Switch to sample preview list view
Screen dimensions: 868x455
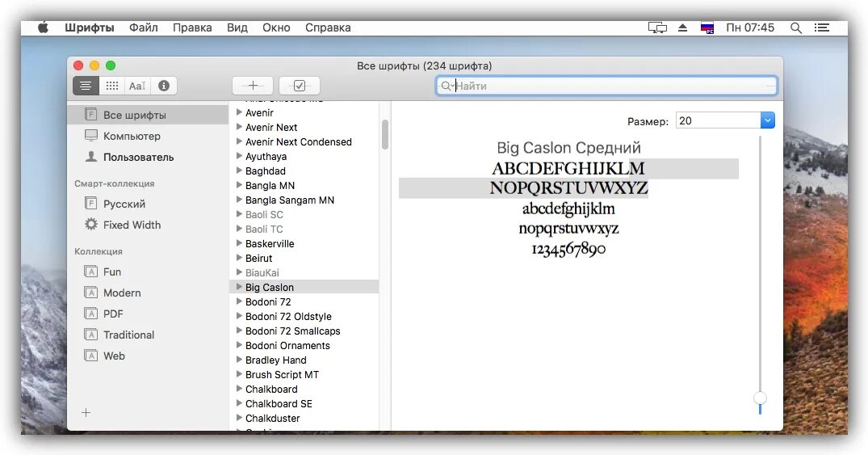[x=86, y=86]
